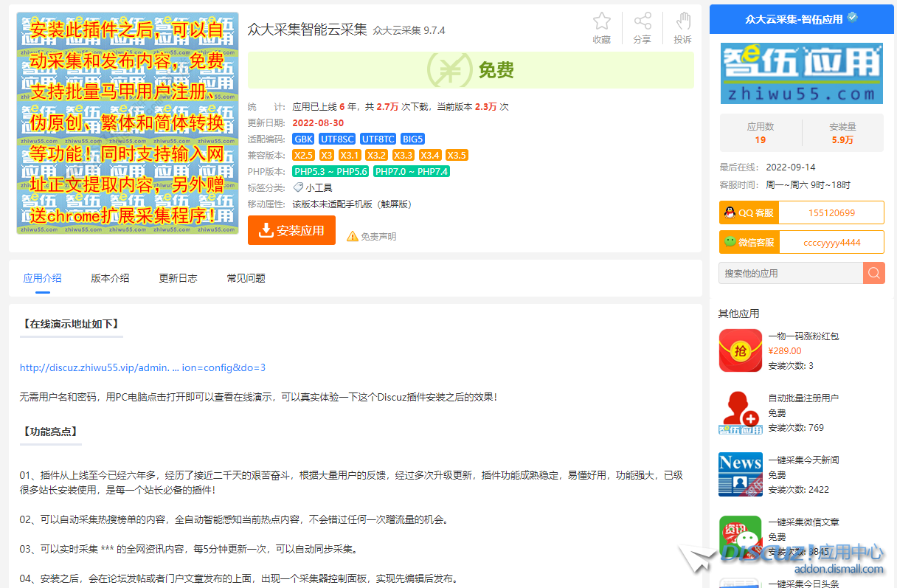This screenshot has width=897, height=588.
Task: Click the 小工具 tag link
Action: coord(319,188)
